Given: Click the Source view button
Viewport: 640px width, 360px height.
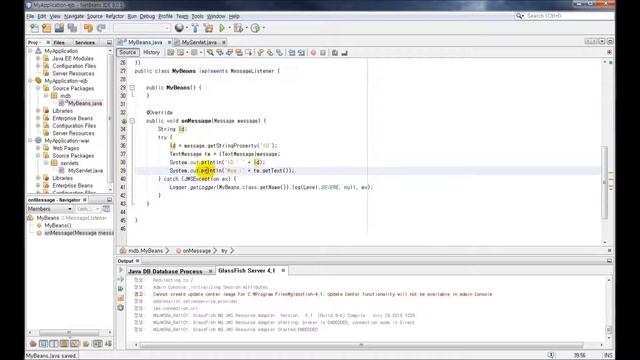Looking at the screenshot, I should [x=128, y=52].
